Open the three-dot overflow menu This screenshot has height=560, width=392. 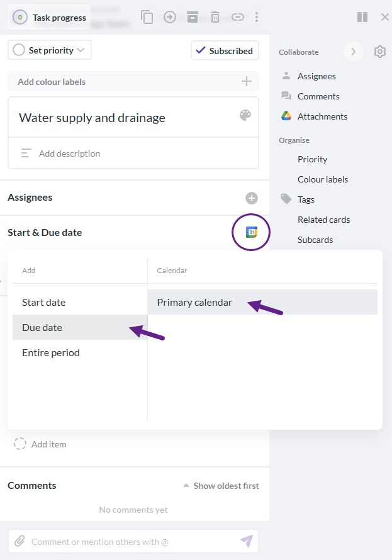257,18
